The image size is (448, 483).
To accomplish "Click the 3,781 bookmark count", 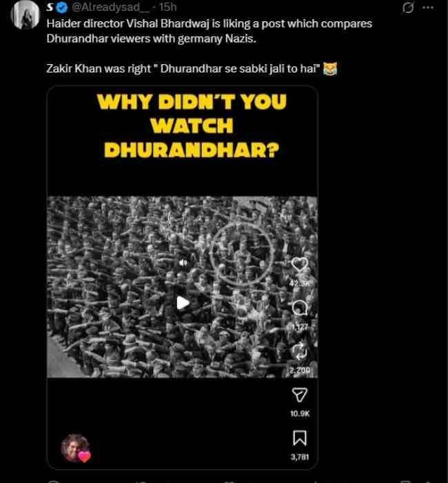I will [300, 457].
